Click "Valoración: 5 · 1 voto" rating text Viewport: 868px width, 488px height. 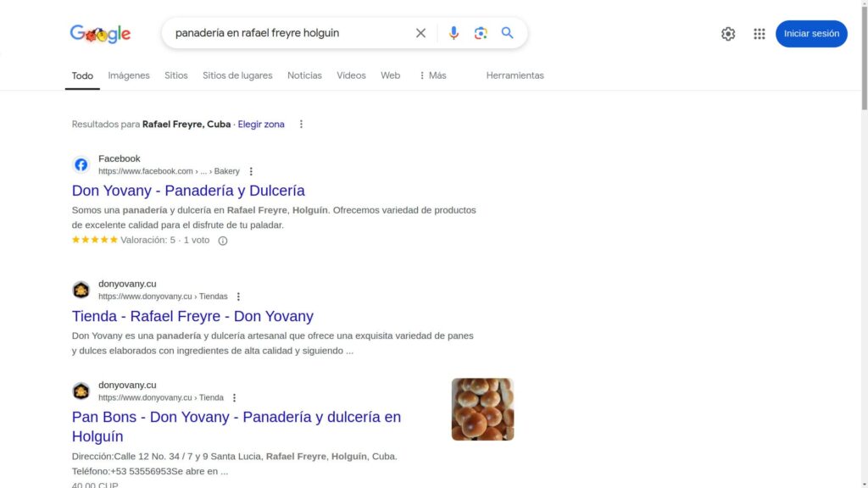(x=165, y=240)
